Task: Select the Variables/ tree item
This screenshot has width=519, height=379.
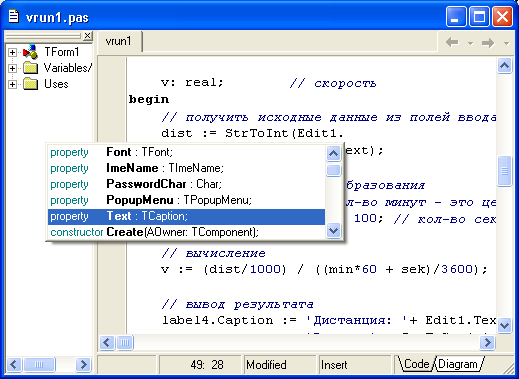Action: [68, 68]
